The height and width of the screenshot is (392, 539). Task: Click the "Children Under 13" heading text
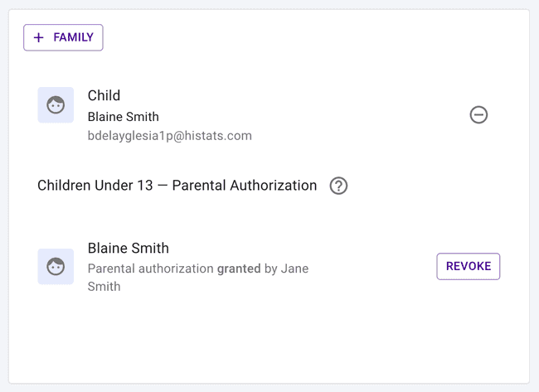tap(95, 186)
